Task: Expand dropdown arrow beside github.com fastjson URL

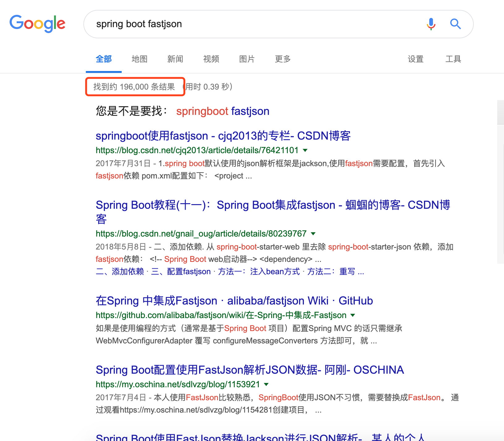Action: tap(353, 315)
